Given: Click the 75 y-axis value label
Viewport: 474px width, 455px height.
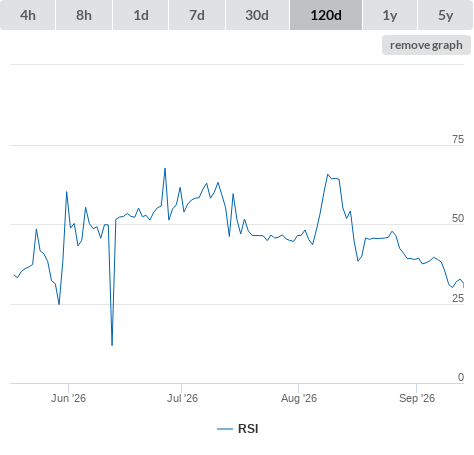Looking at the screenshot, I should click(458, 139).
